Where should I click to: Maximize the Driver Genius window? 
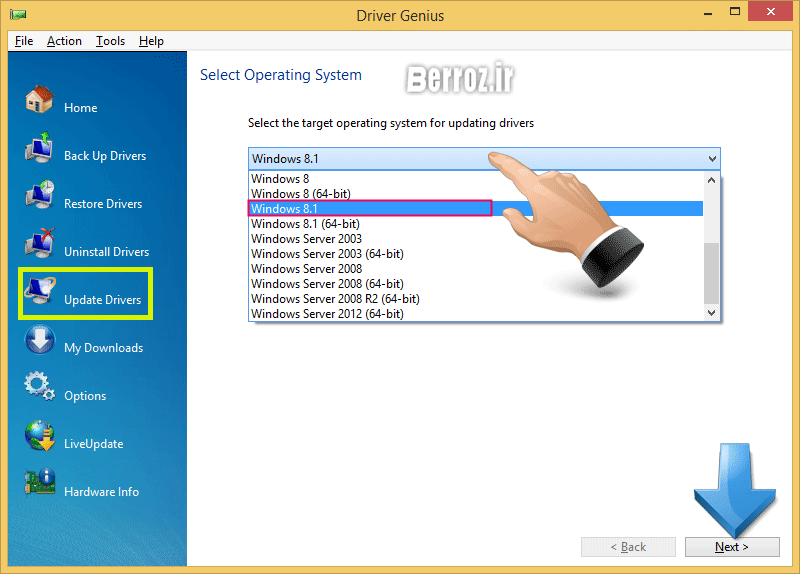[735, 12]
